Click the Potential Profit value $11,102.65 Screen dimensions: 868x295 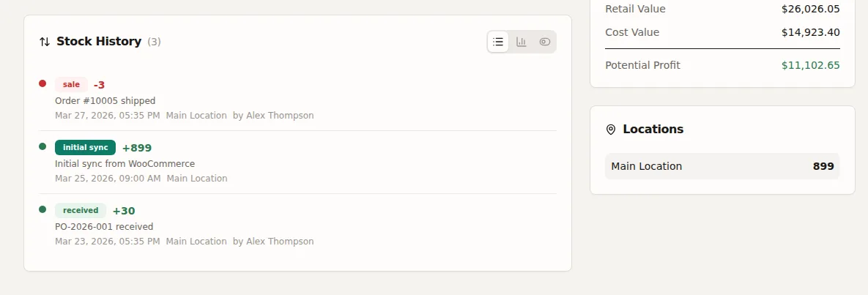tap(810, 65)
